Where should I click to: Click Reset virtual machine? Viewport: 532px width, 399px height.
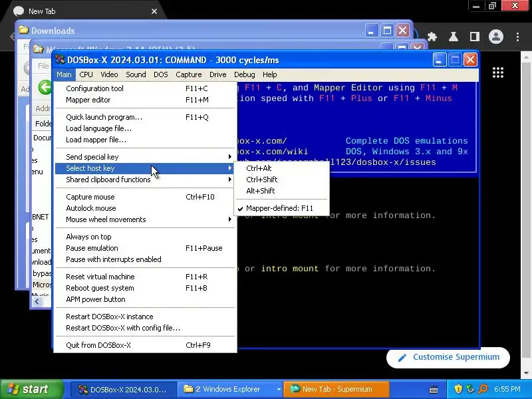pos(145,277)
